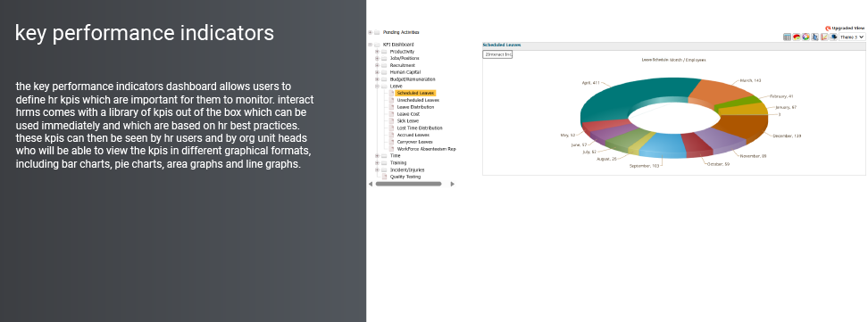The height and width of the screenshot is (322, 868).
Task: Collapse the Leave folder node
Action: pos(377,87)
